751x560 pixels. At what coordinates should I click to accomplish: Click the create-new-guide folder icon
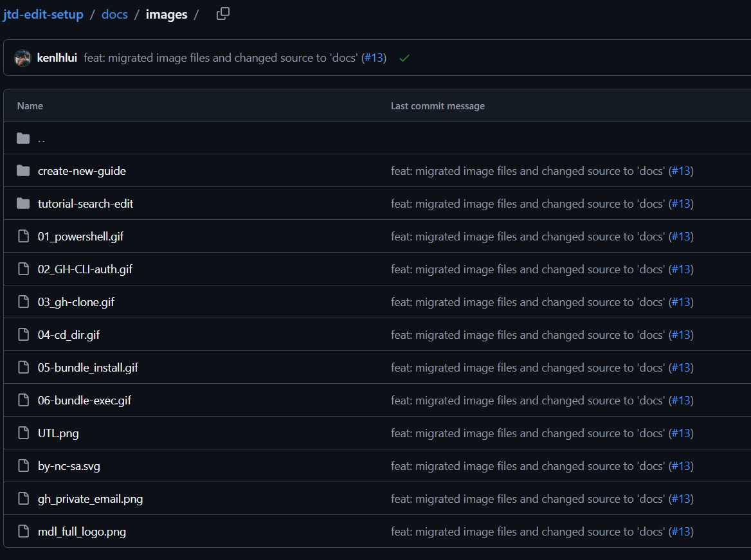coord(24,171)
